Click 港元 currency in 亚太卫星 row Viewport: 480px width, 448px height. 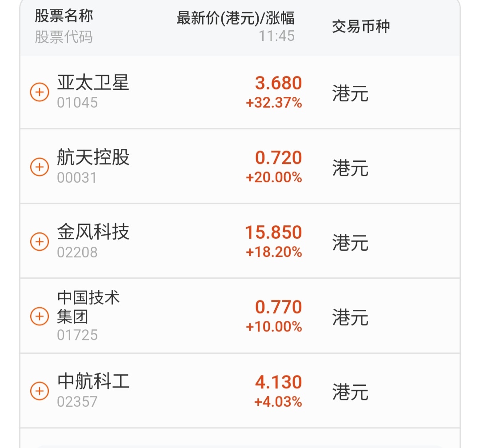point(350,93)
